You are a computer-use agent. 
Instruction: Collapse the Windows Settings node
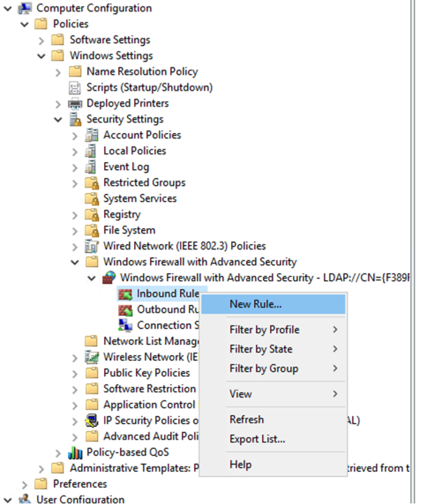tap(41, 56)
